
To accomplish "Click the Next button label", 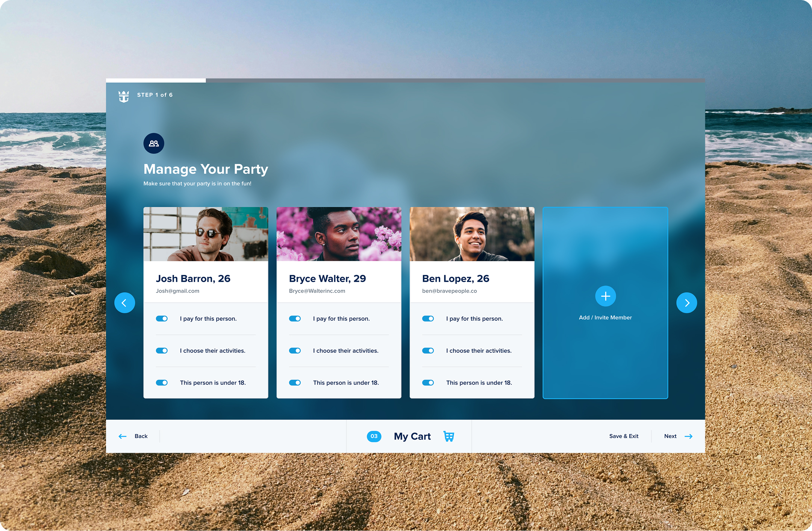I will point(670,436).
